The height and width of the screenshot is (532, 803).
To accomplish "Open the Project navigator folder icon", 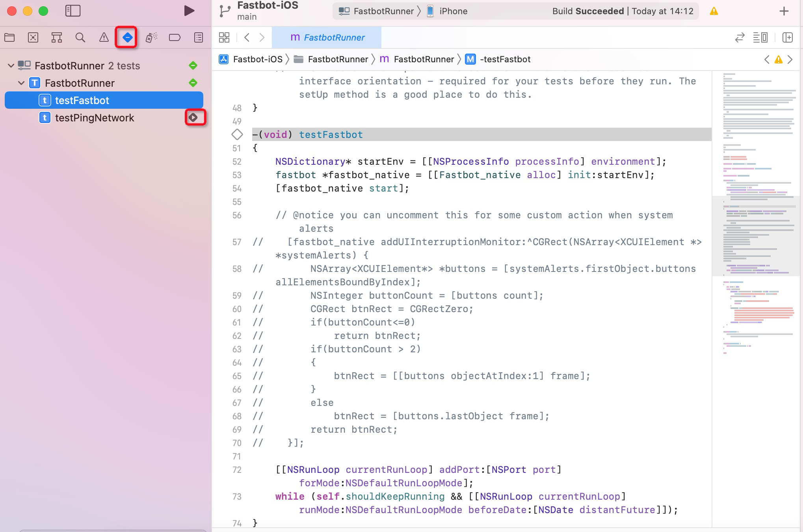I will pyautogui.click(x=10, y=37).
